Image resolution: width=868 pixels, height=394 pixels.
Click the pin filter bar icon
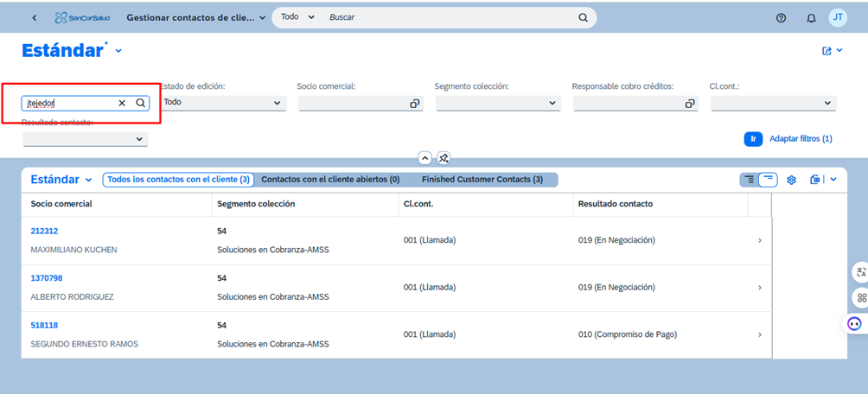[x=444, y=158]
